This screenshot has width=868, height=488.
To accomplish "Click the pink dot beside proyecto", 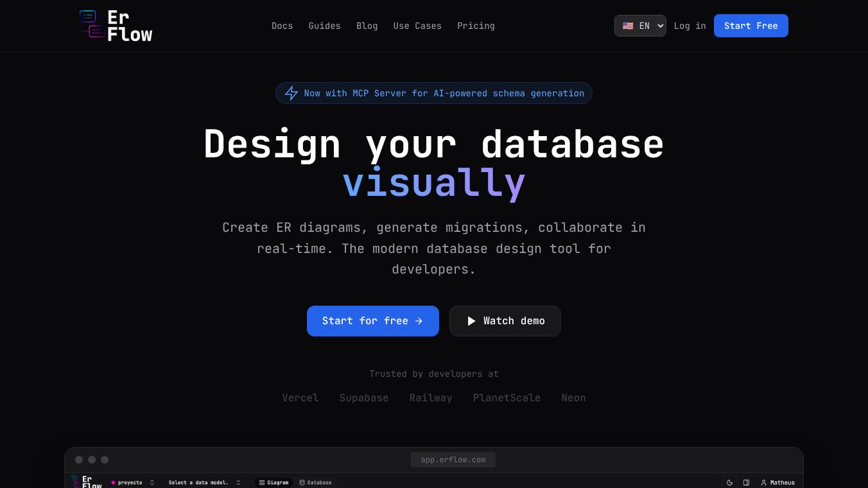I will coord(114,482).
